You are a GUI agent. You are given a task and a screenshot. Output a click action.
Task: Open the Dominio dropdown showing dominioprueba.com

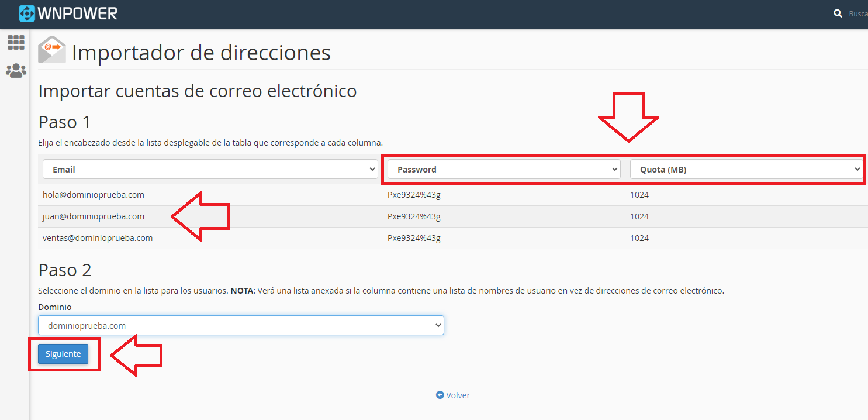click(x=241, y=326)
